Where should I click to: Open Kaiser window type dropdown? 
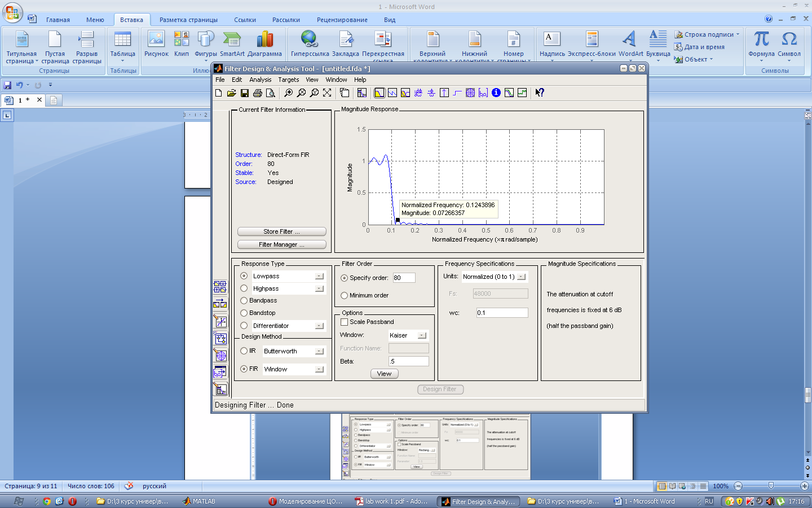coord(422,335)
